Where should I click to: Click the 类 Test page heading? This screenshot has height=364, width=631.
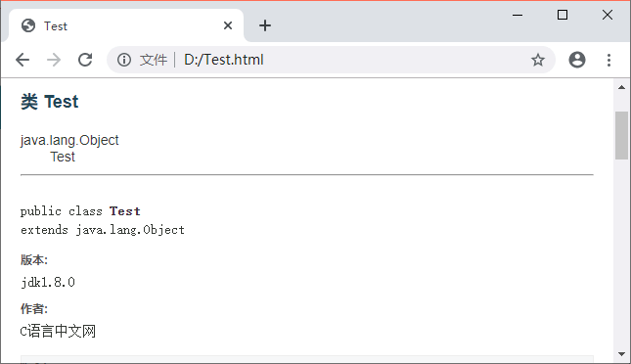click(50, 102)
